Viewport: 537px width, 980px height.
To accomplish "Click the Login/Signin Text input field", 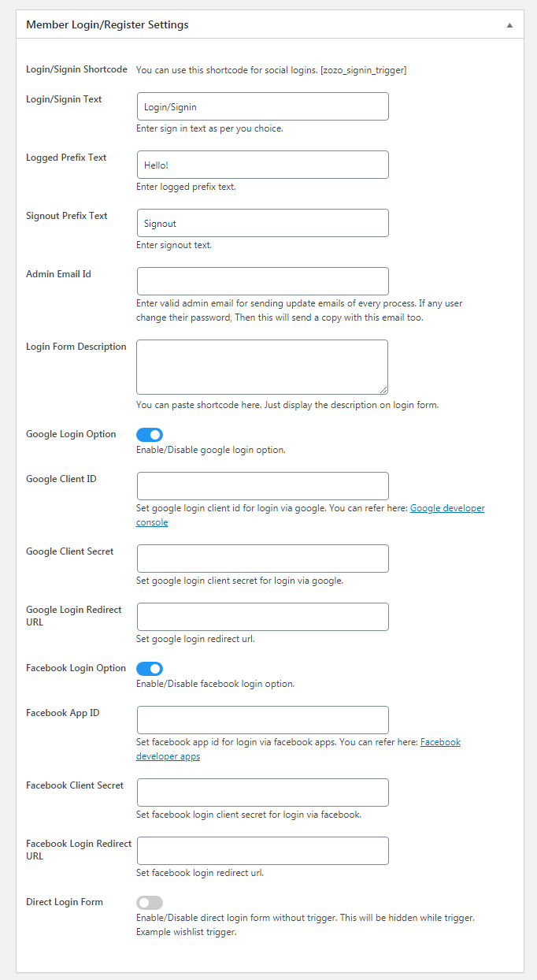I will pos(262,106).
